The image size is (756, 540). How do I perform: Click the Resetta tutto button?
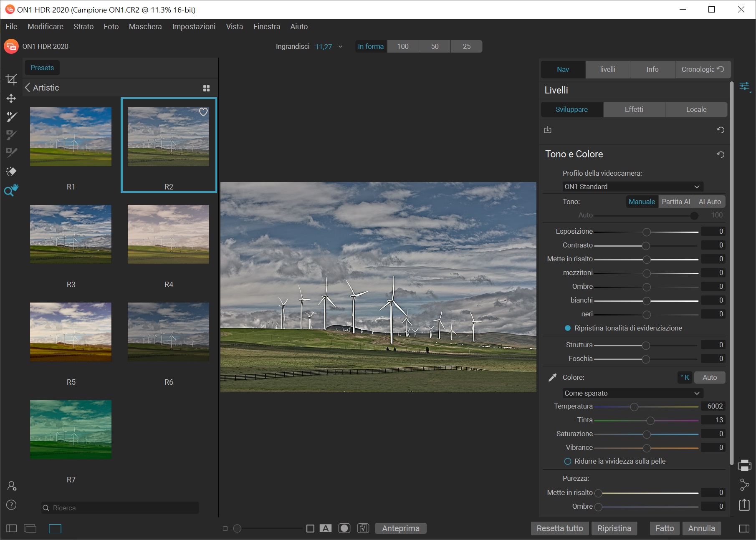pyautogui.click(x=559, y=528)
